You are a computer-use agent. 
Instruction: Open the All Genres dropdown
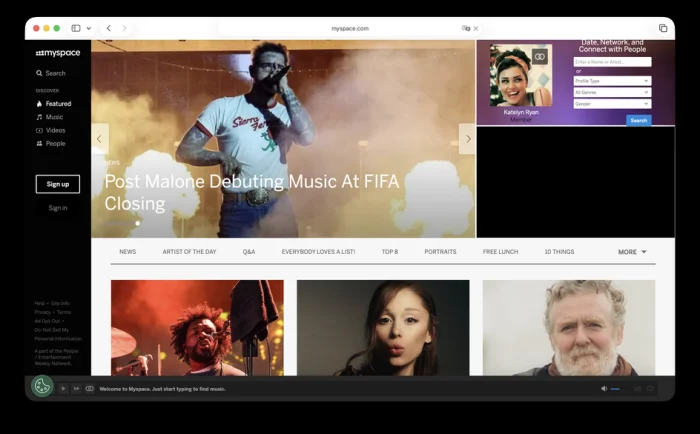coord(612,92)
